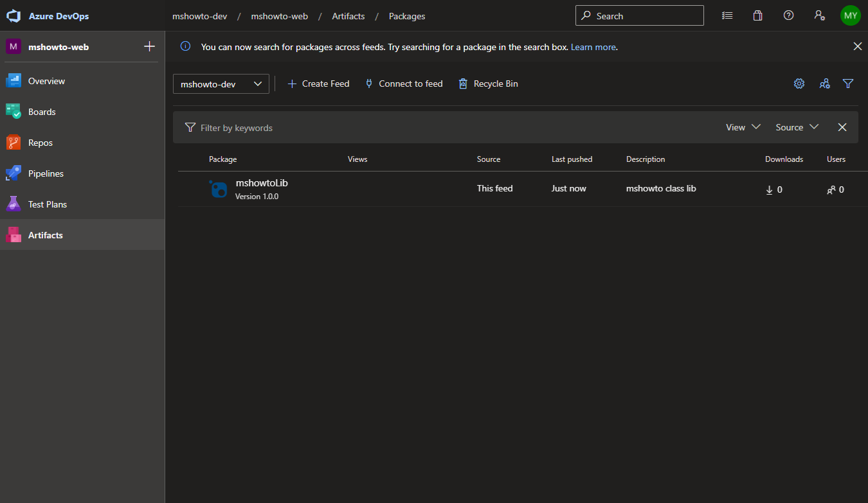Click the Source column header
The width and height of the screenshot is (868, 503).
tap(489, 159)
